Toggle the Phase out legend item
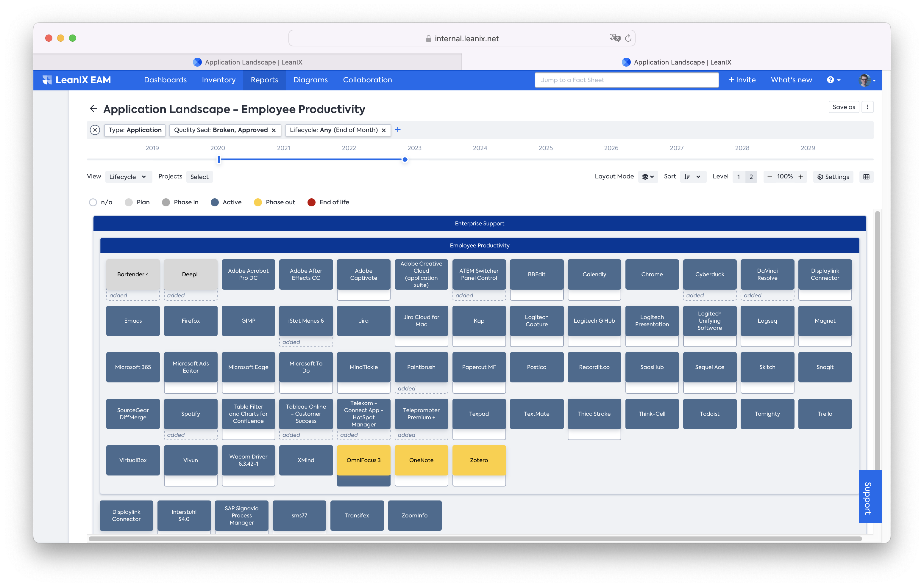The height and width of the screenshot is (587, 924). [275, 202]
